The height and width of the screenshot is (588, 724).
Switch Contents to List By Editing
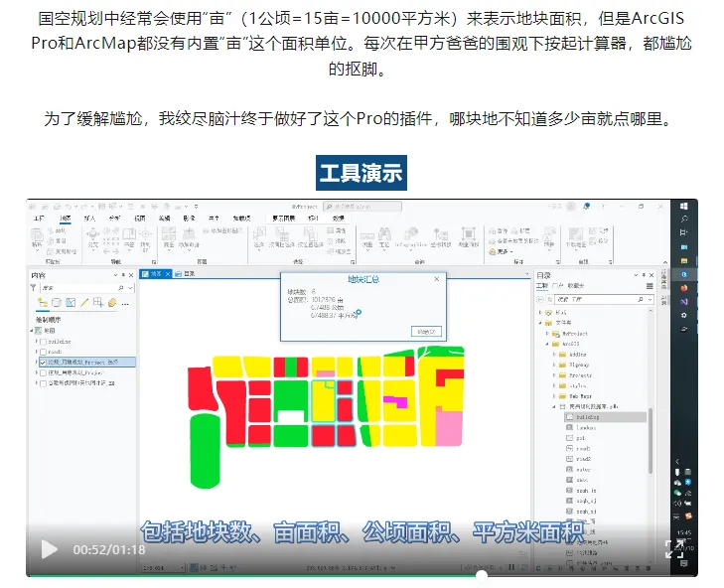(84, 303)
